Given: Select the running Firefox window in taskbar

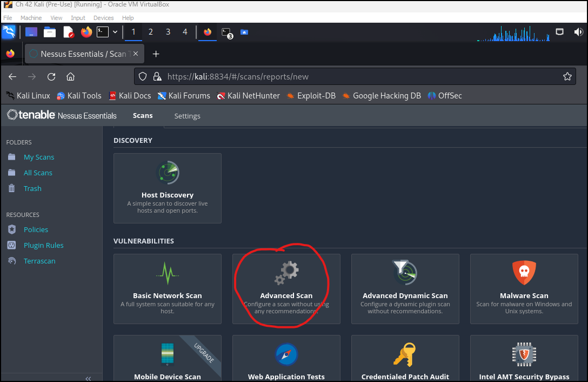Looking at the screenshot, I should coord(208,32).
